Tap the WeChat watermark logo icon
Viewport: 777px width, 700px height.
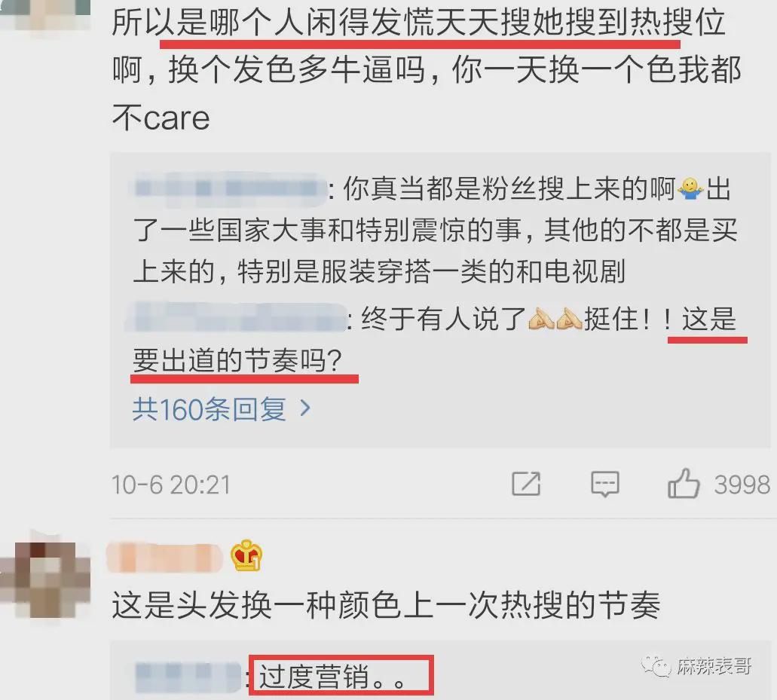pyautogui.click(x=655, y=666)
